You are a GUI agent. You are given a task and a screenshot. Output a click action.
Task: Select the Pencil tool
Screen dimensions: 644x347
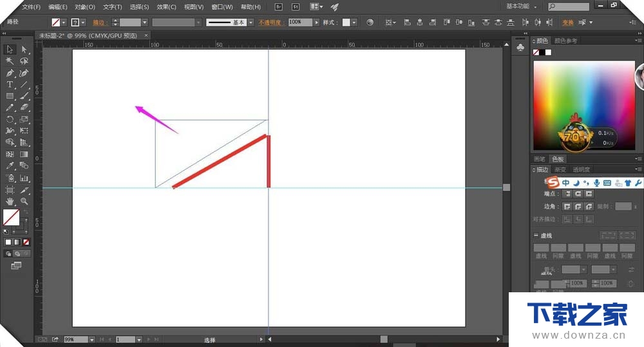pyautogui.click(x=10, y=107)
